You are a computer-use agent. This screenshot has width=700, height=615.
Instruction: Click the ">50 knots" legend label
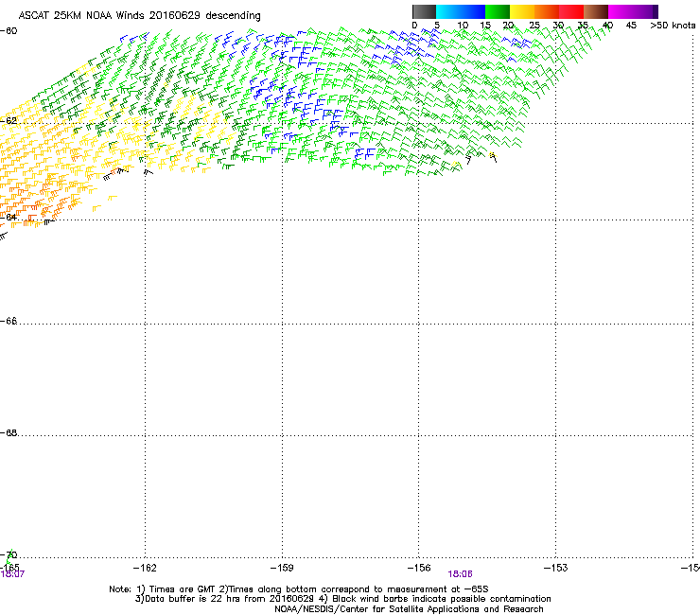[x=673, y=26]
